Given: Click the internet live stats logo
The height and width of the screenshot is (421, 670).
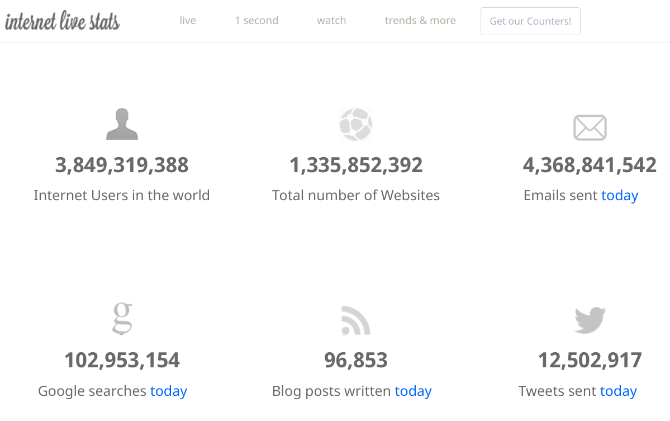Looking at the screenshot, I should click(62, 21).
